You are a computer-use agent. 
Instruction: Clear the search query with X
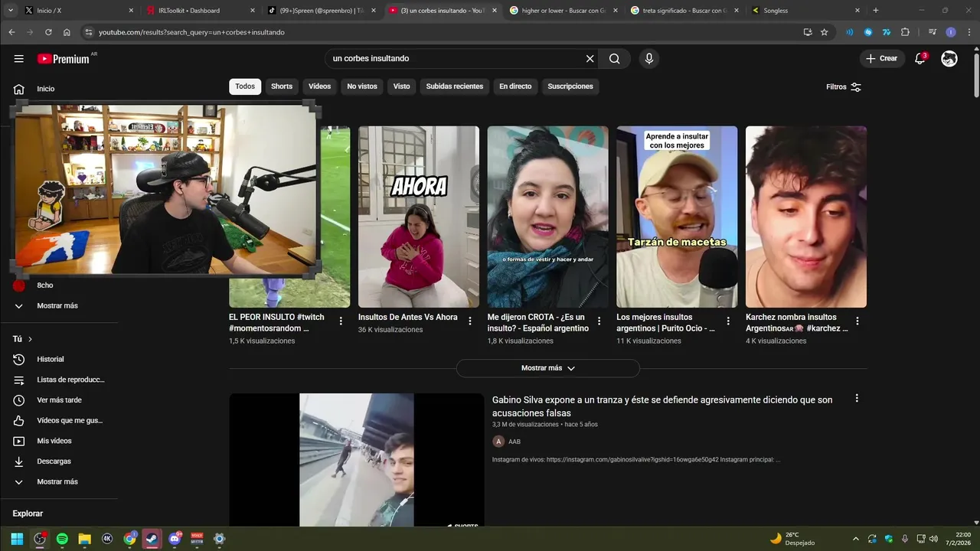tap(590, 59)
